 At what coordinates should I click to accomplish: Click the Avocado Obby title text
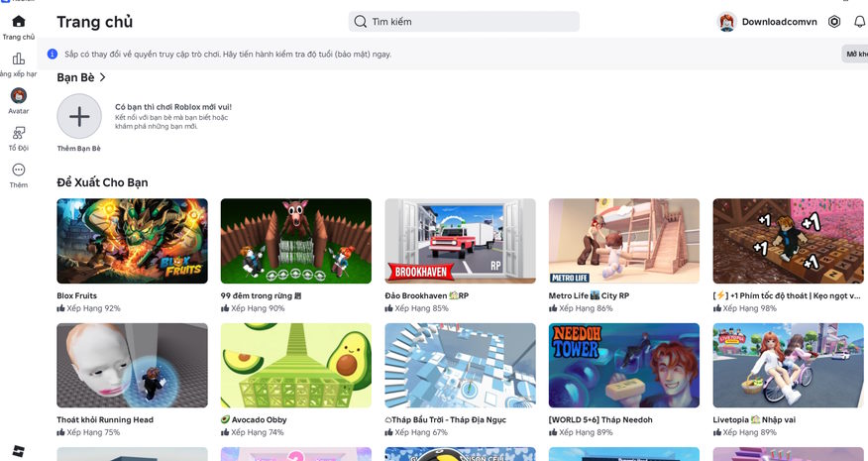click(254, 420)
